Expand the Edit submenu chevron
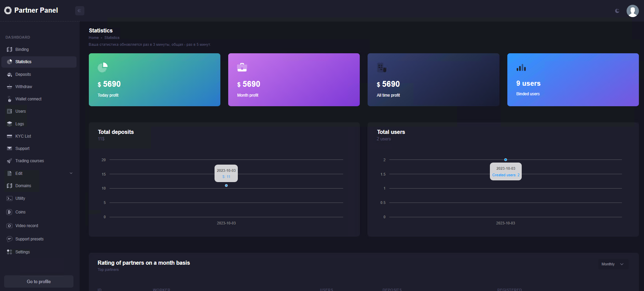Viewport: 644px width, 291px height. click(x=71, y=173)
